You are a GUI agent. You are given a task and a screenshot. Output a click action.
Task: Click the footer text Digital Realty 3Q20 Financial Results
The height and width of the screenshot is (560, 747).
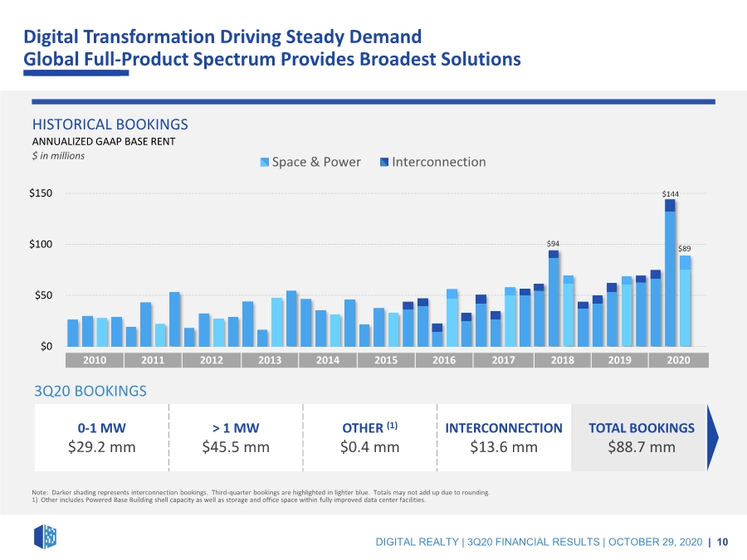coord(487,542)
